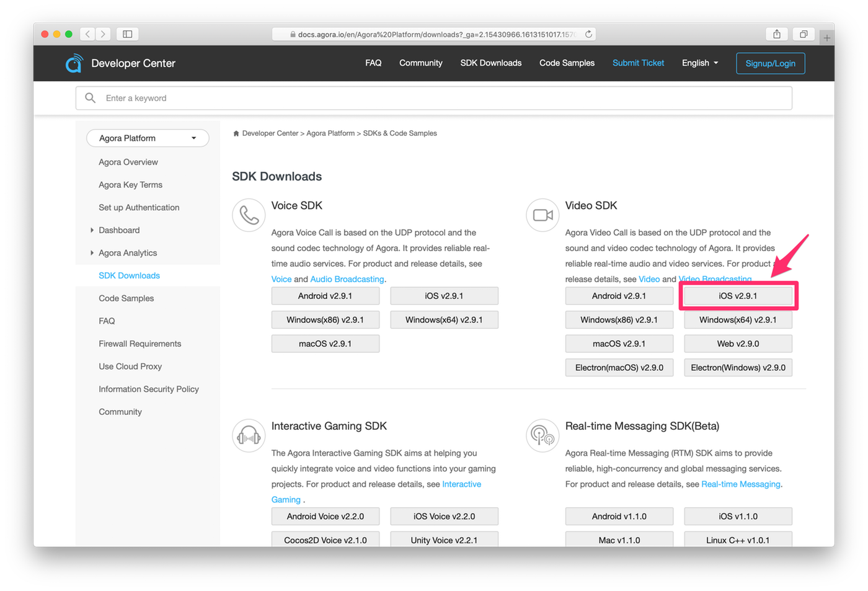Screen dimensions: 868x591
Task: Download Messaging Android v1.1.0
Action: pyautogui.click(x=619, y=517)
